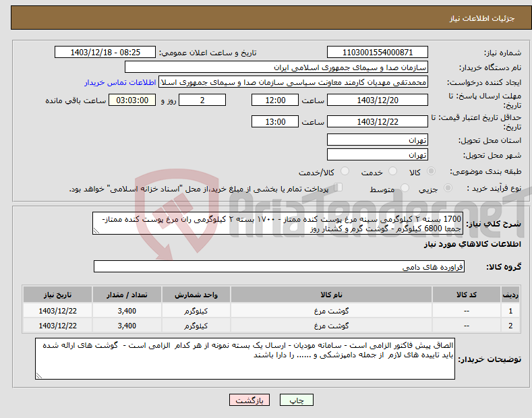This screenshot has height=418, width=532.
Task: Click the گروه کالا label
Action: pyautogui.click(x=504, y=267)
